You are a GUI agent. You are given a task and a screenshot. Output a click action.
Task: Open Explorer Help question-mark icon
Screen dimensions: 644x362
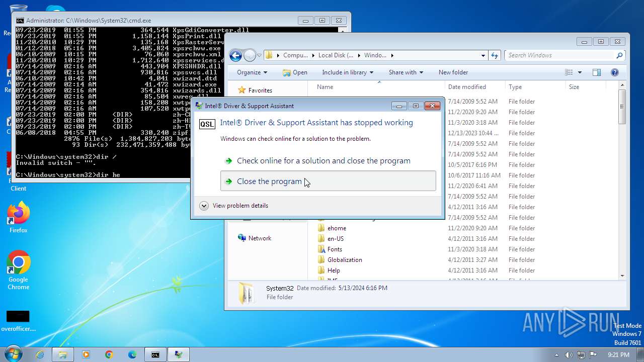point(614,72)
